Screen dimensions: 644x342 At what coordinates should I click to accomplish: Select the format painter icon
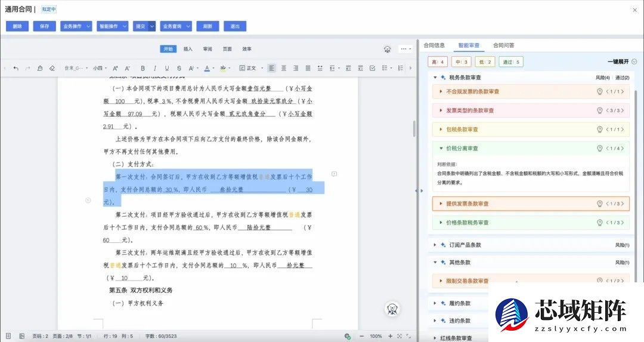coord(40,68)
